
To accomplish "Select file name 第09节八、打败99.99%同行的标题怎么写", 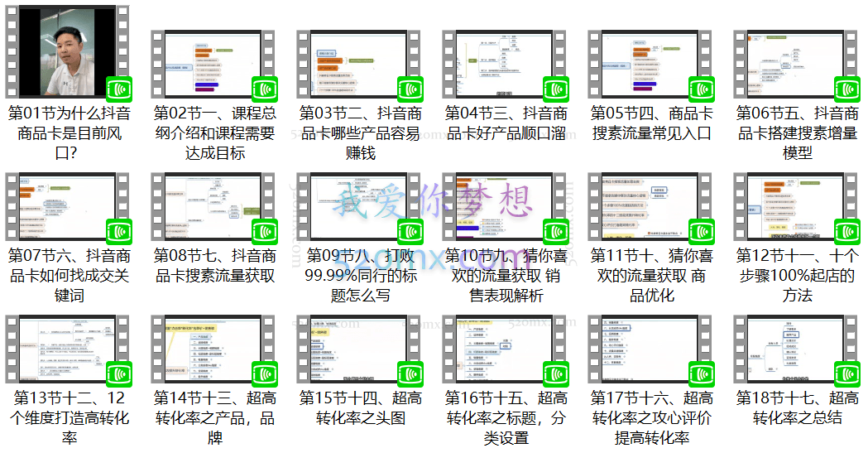I will [361, 275].
